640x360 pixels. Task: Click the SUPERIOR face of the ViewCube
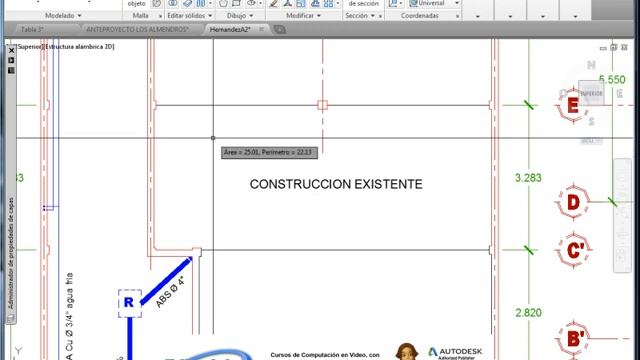click(591, 93)
